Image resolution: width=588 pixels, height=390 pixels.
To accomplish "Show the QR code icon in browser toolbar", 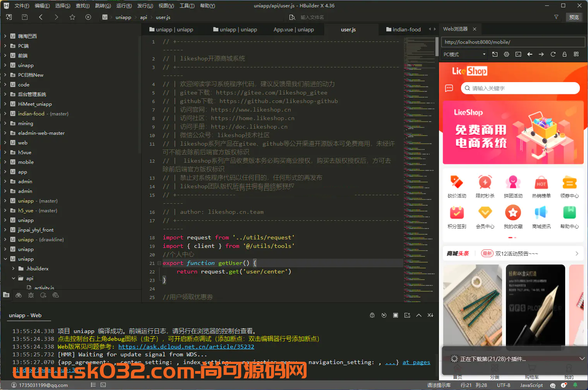I will coord(576,54).
